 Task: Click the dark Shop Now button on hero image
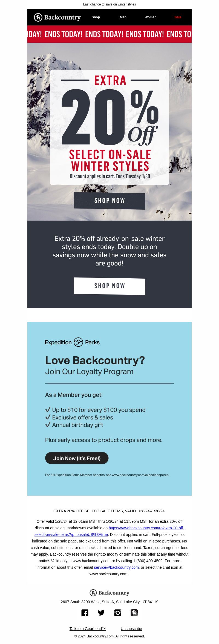pyautogui.click(x=109, y=201)
